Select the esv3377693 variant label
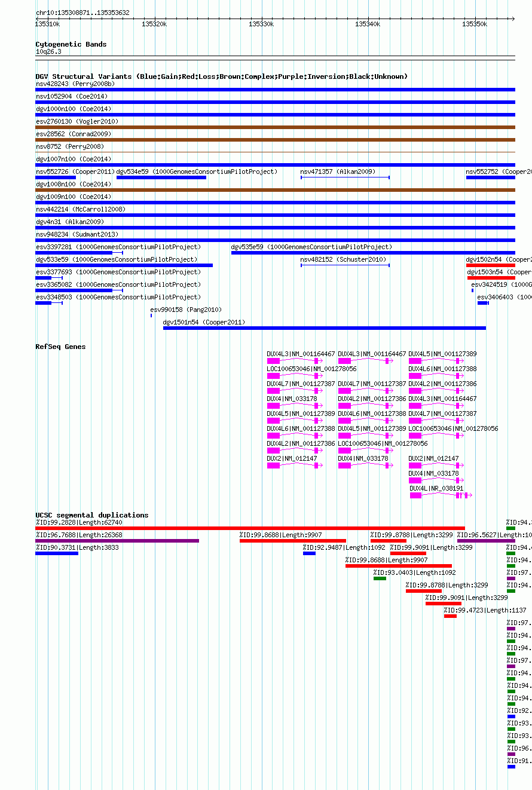Screen dimensions: 532x790 coord(118,272)
